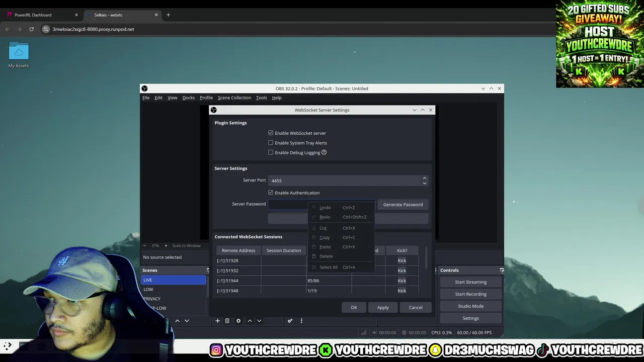Viewport: 644px width, 362px height.
Task: Open My Assets desktop folder
Action: [19, 55]
